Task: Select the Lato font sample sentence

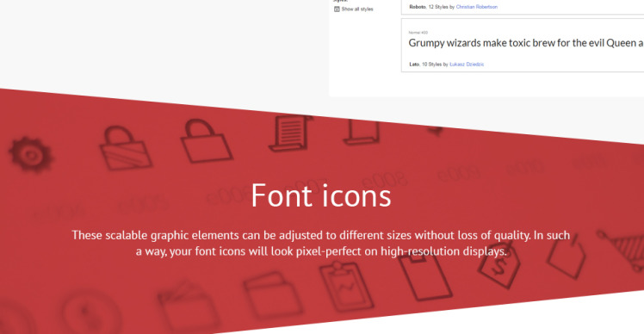Action: coord(526,43)
